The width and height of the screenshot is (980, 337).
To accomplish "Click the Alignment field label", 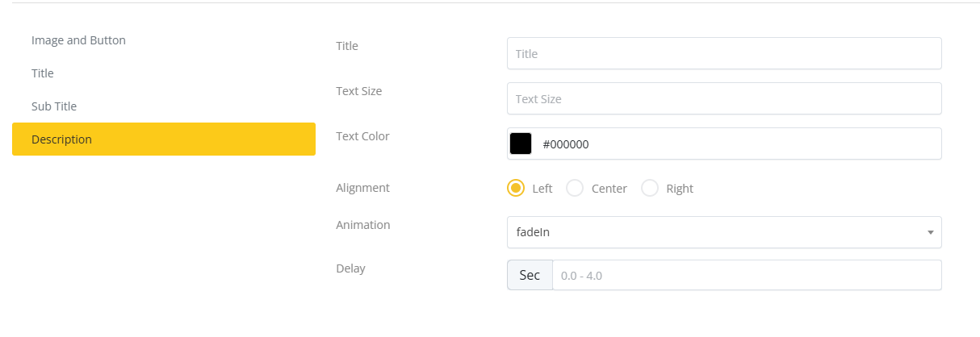I will pyautogui.click(x=362, y=188).
